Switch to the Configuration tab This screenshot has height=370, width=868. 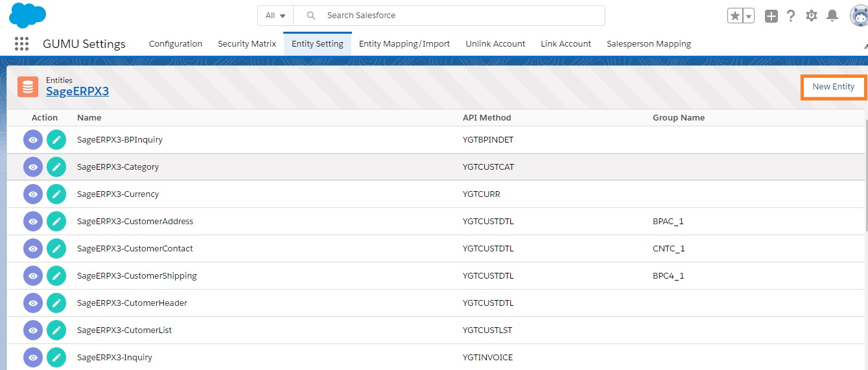[x=176, y=43]
